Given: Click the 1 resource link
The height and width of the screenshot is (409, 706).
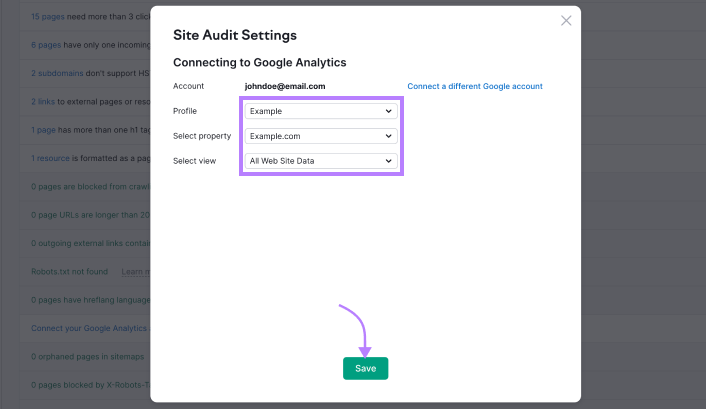Looking at the screenshot, I should [50, 158].
